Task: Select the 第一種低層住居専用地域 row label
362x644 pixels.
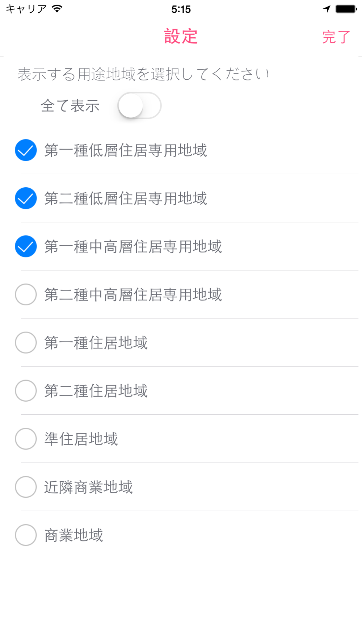Action: click(x=126, y=150)
